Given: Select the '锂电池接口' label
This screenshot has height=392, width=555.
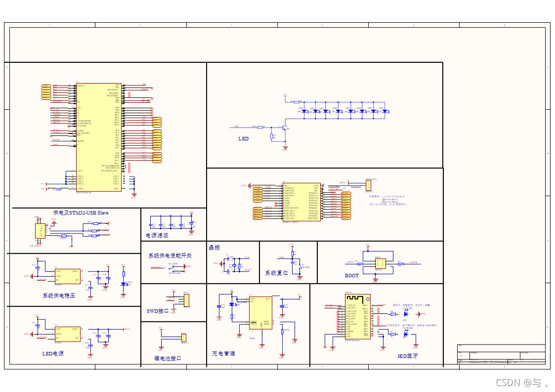Looking at the screenshot, I should (168, 358).
